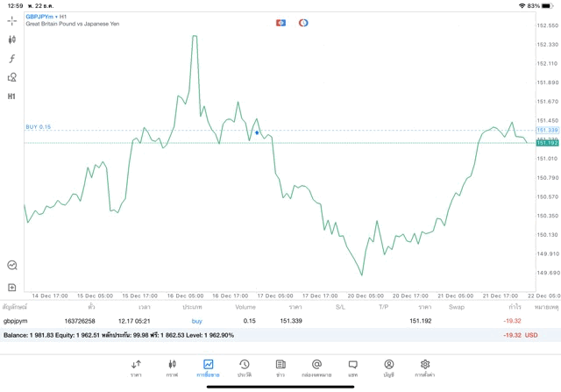Switch to the settings gear tab

425,364
